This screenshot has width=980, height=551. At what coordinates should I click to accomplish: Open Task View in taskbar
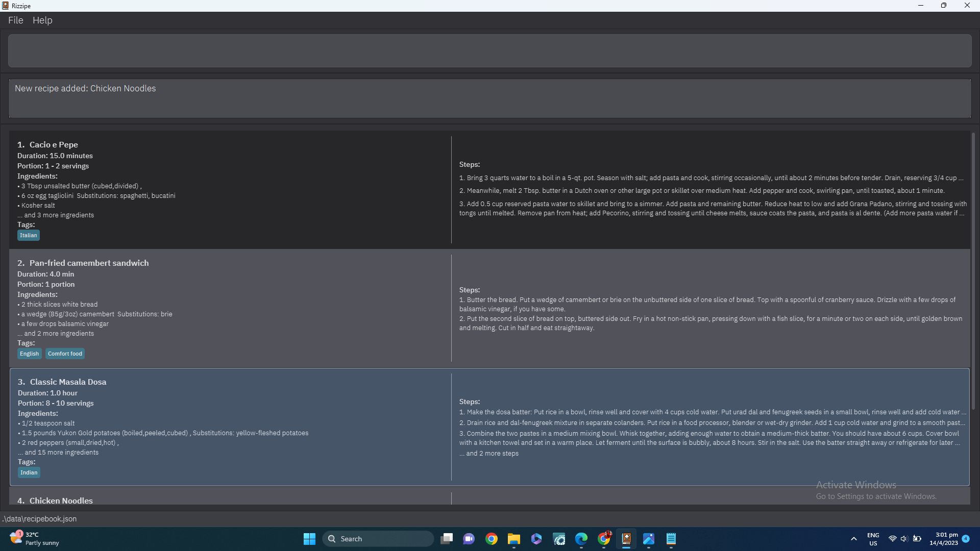(x=447, y=539)
